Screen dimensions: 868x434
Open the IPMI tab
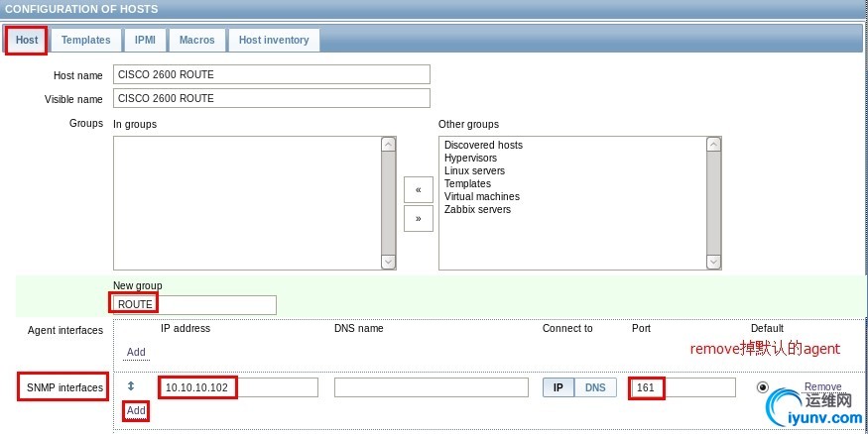click(145, 40)
